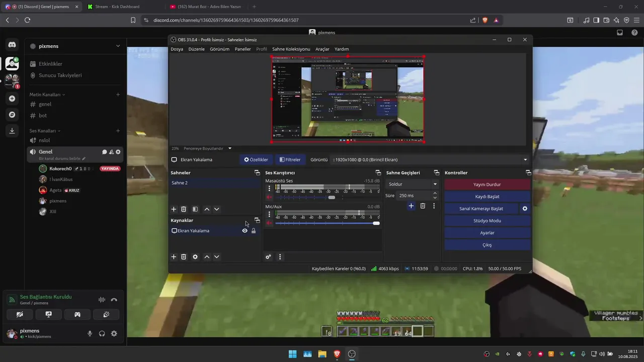Open Ses Karıştırıcı bottom options menu dots

pos(280,257)
